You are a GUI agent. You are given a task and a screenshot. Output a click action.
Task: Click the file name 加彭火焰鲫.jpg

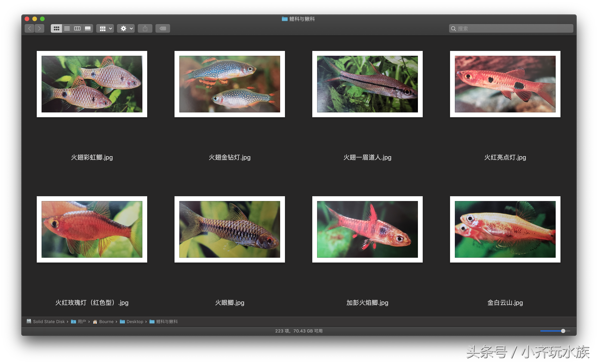click(x=367, y=303)
